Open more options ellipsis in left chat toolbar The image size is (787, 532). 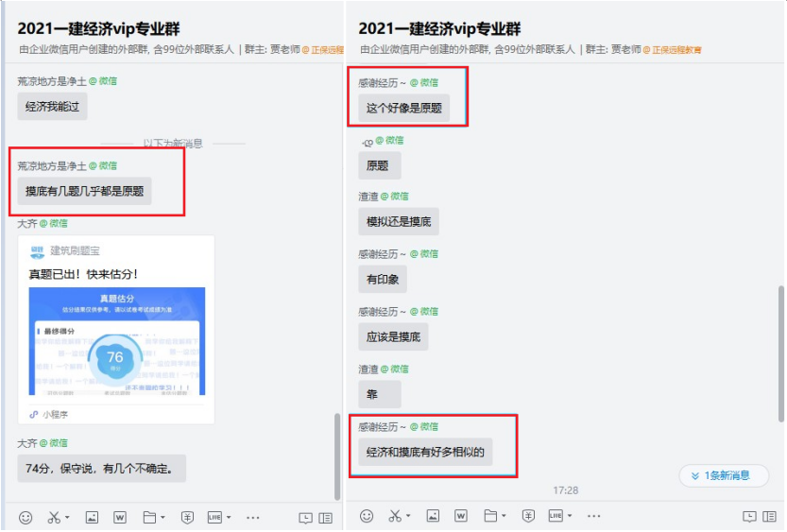click(252, 517)
